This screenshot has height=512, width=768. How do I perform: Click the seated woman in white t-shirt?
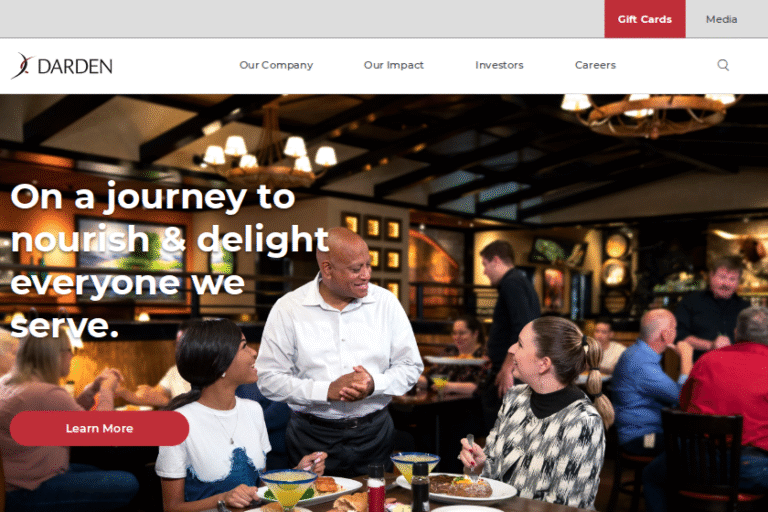(216, 416)
